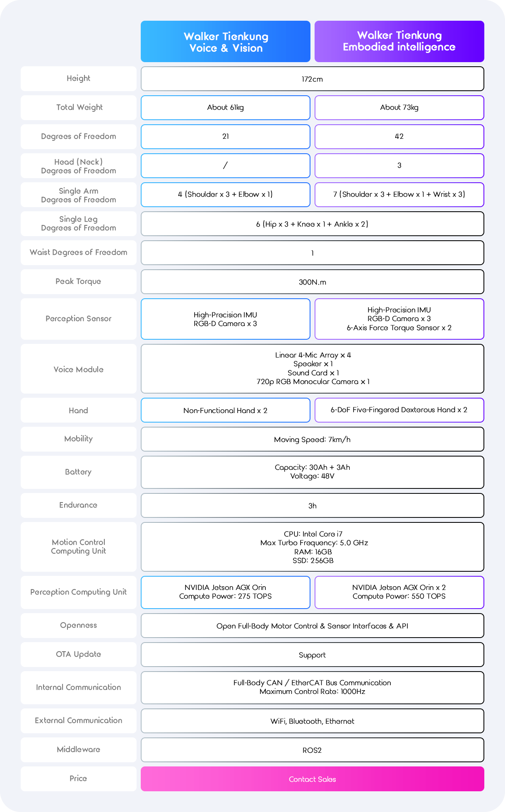Click the 7-DoF single arm cell with wrist

pyautogui.click(x=399, y=195)
